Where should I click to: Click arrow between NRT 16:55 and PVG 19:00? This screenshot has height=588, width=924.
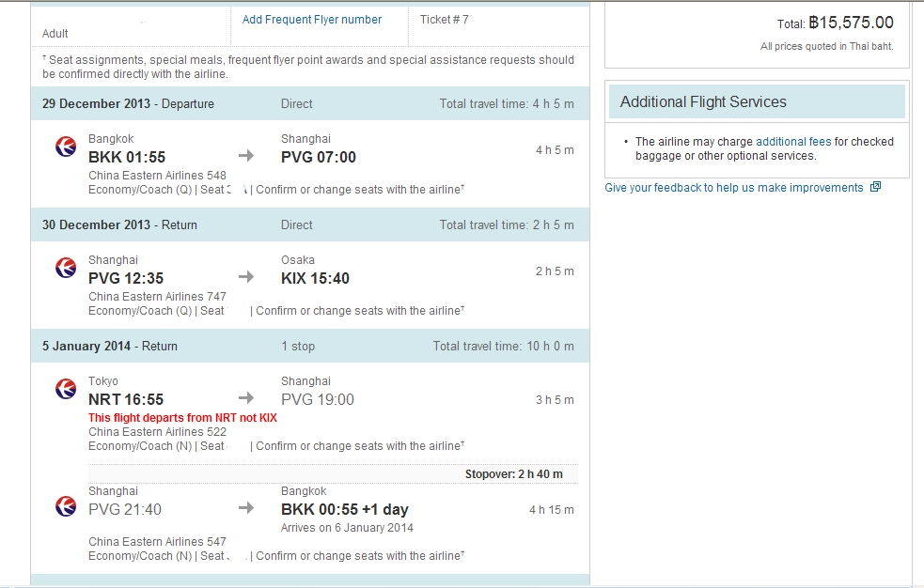(245, 398)
